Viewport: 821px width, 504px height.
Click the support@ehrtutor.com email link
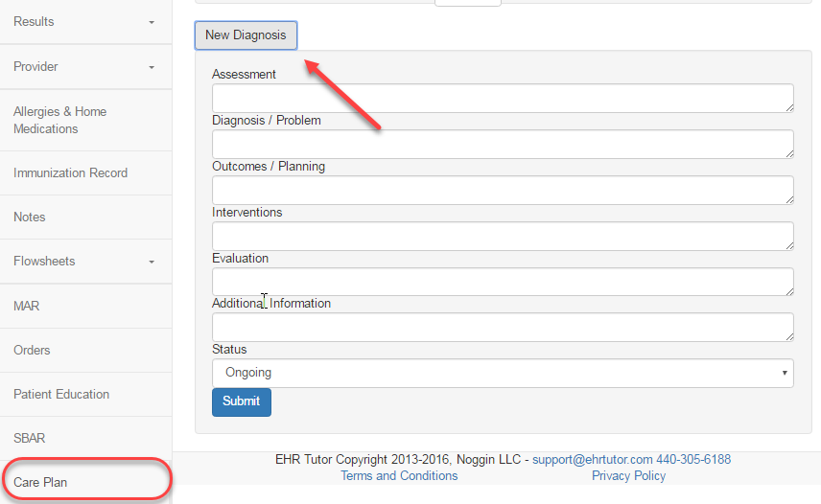pos(592,460)
